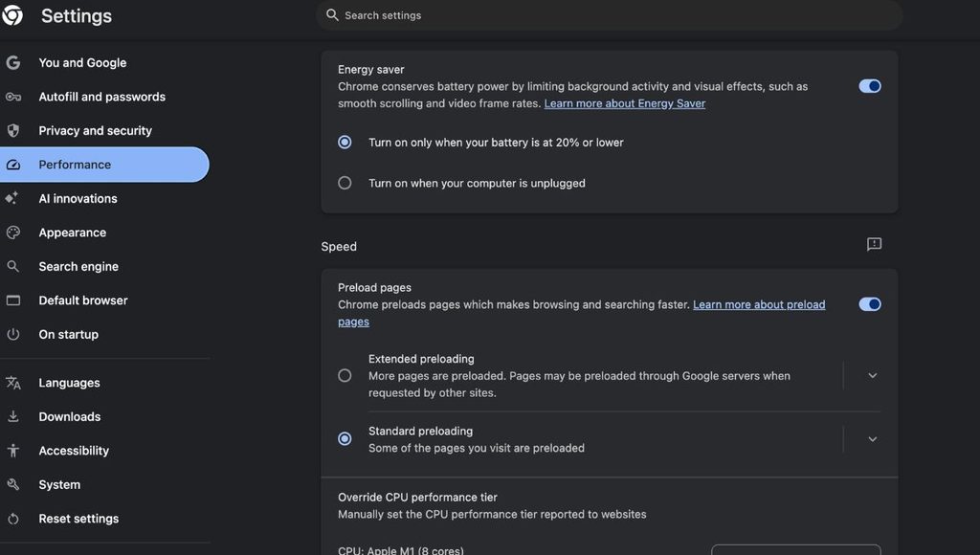
Task: Choose Extended preloading radio button
Action: (x=345, y=376)
